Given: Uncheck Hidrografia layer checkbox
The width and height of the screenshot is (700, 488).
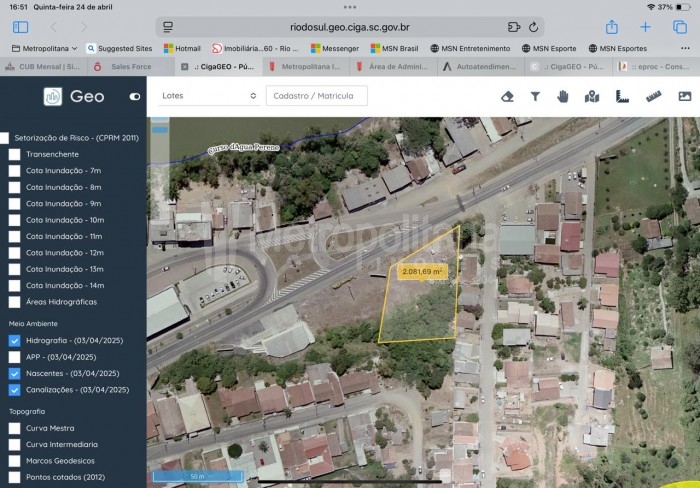Looking at the screenshot, I should pos(14,341).
